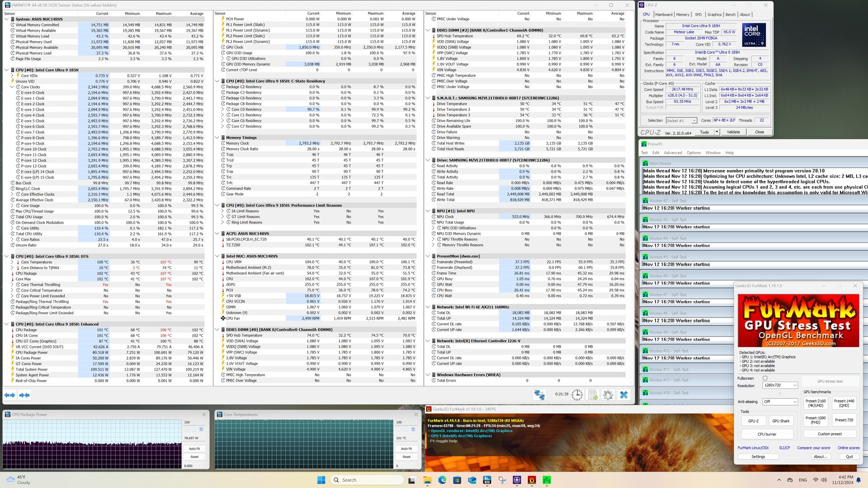Switch to Prime95 taskbar icon
Image resolution: width=868 pixels, height=488 pixels.
(547, 480)
